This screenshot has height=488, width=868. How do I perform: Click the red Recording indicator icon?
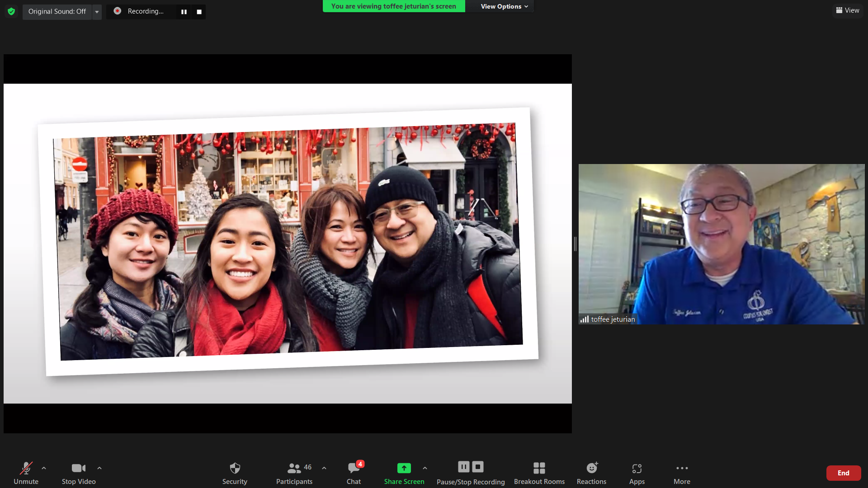[x=117, y=11]
